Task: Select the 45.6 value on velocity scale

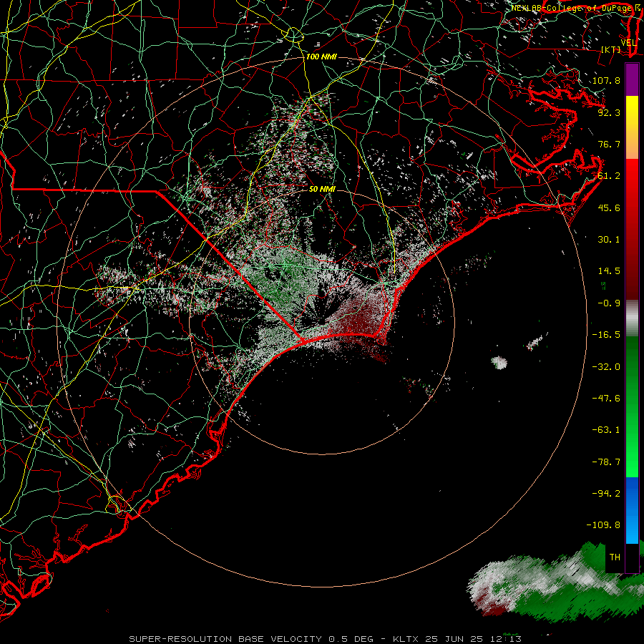Action: (609, 208)
